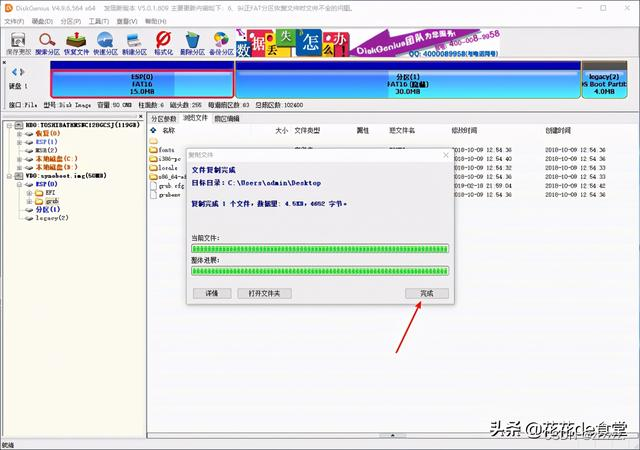Click the 搜索分区 (Search Partitions) magnifier icon
The height and width of the screenshot is (450, 640).
point(47,42)
